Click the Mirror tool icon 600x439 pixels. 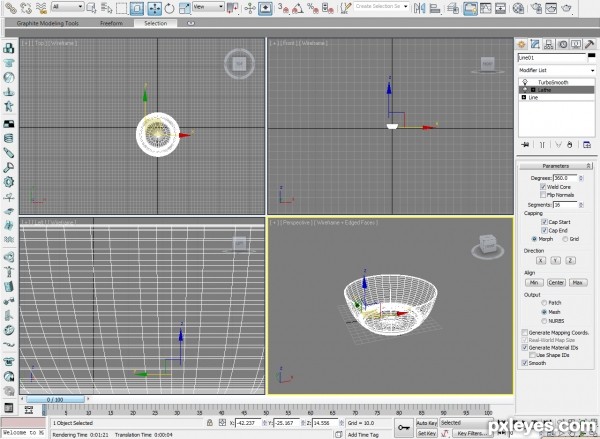(419, 8)
